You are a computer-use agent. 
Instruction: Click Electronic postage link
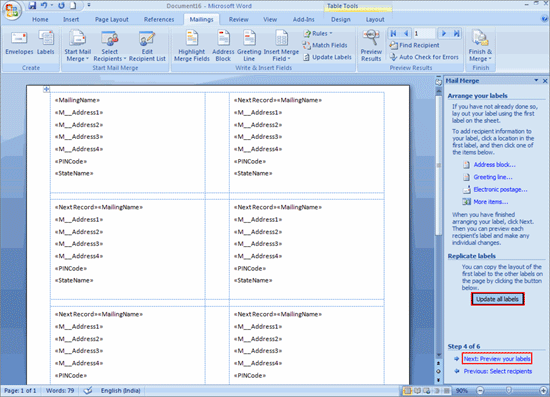click(x=500, y=190)
